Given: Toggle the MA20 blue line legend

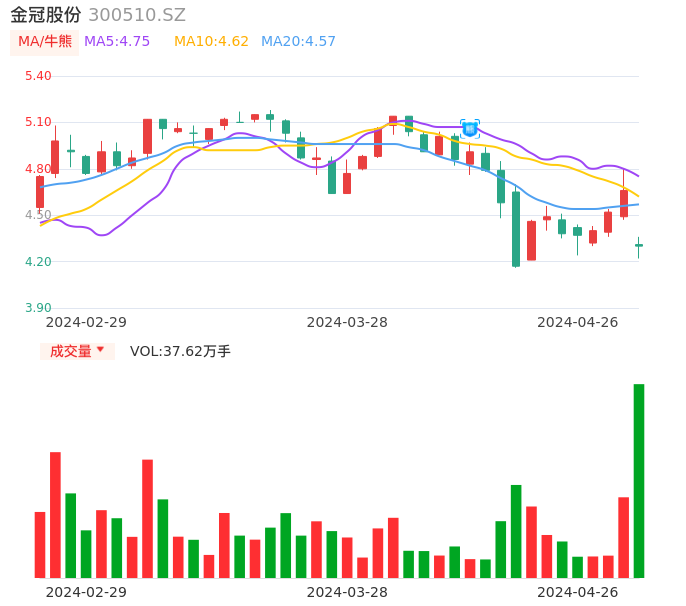Looking at the screenshot, I should 298,42.
